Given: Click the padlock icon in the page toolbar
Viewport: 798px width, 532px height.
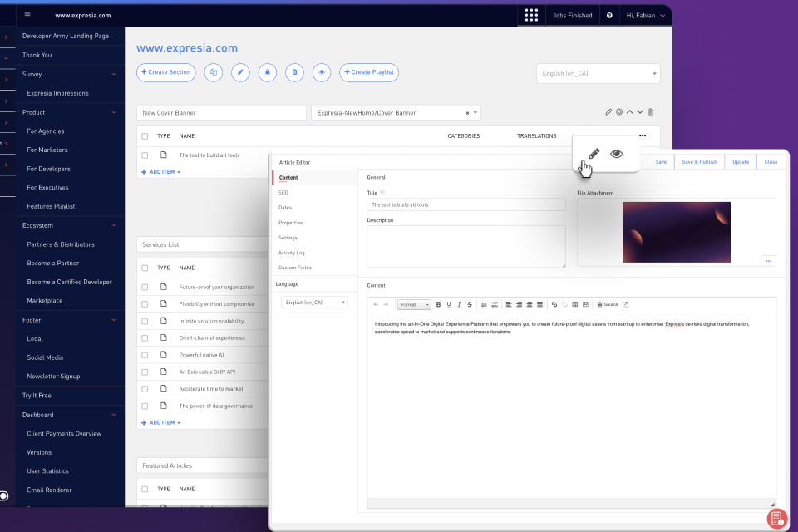Looking at the screenshot, I should (x=267, y=72).
